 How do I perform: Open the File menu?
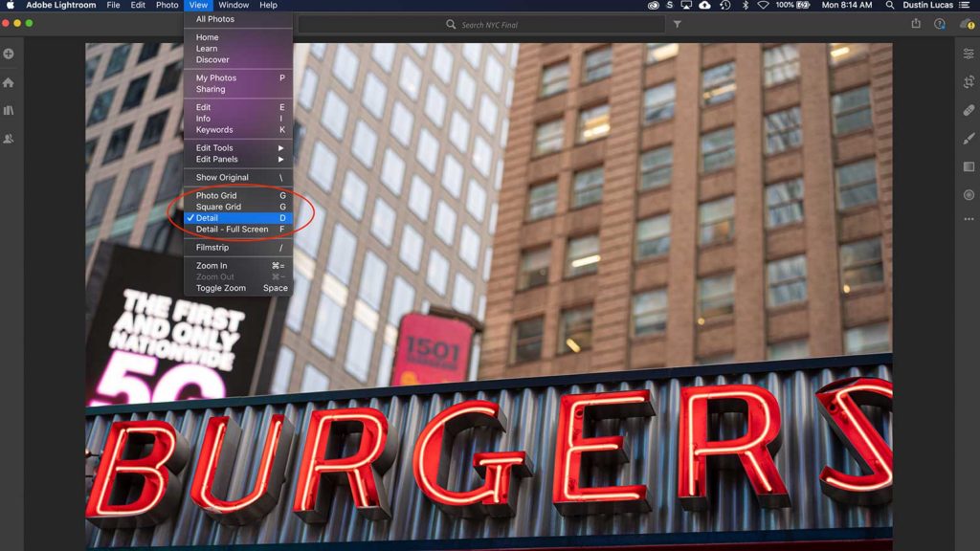pyautogui.click(x=113, y=5)
